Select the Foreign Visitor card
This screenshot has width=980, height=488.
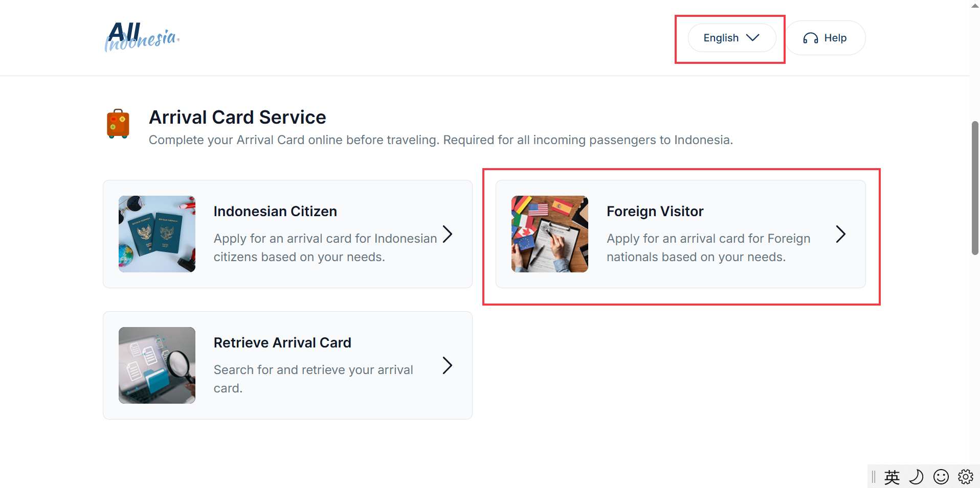click(680, 234)
